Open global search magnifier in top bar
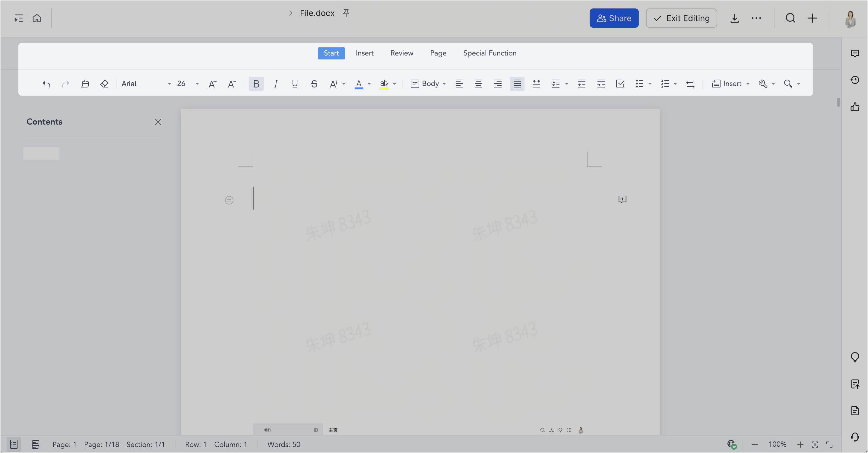Screen dimensions: 868x453 pyautogui.click(x=790, y=18)
